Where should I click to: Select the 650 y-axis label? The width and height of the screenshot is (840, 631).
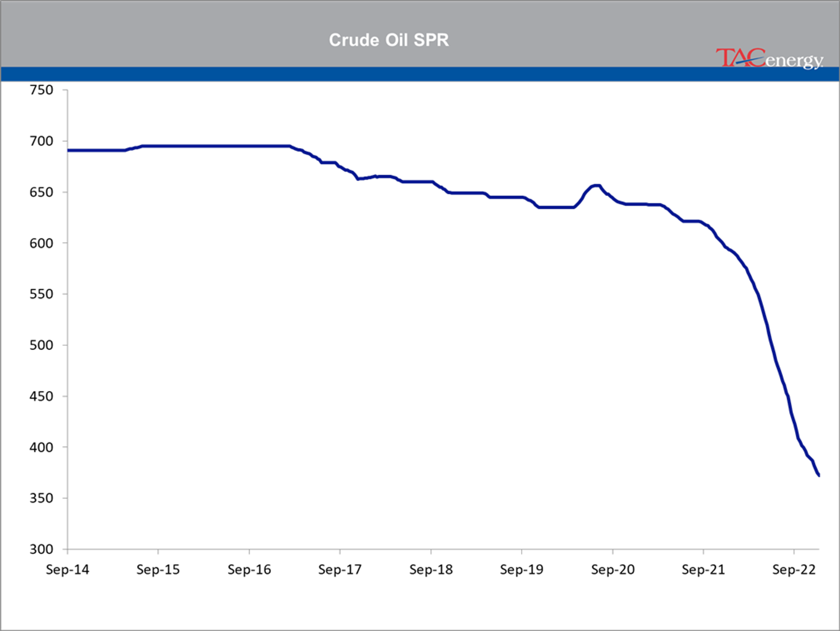pyautogui.click(x=41, y=192)
